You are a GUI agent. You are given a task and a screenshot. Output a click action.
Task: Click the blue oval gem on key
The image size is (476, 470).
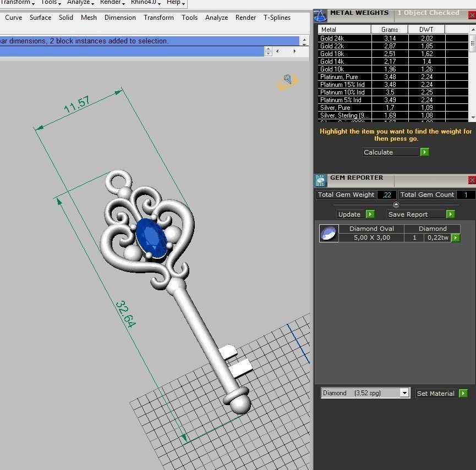pyautogui.click(x=151, y=238)
